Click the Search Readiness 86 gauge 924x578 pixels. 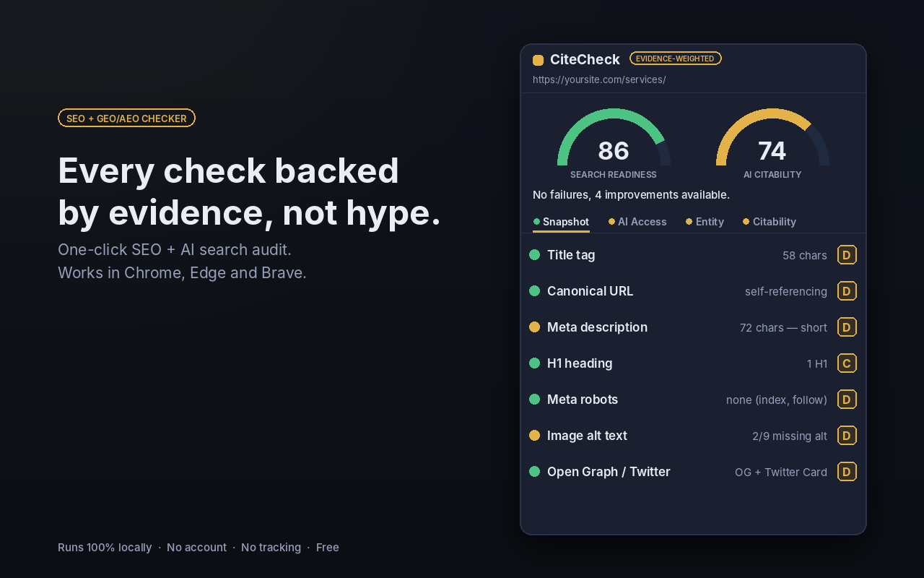coord(614,143)
